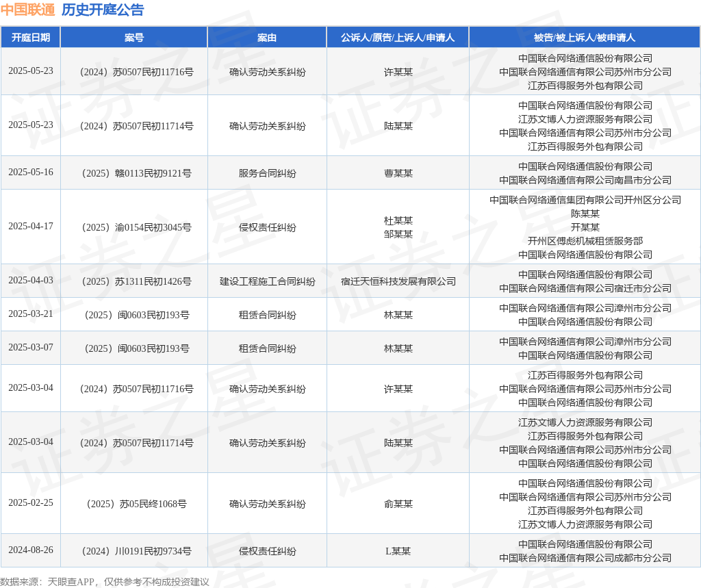Click the 案由 column header
701x588 pixels.
(x=267, y=38)
